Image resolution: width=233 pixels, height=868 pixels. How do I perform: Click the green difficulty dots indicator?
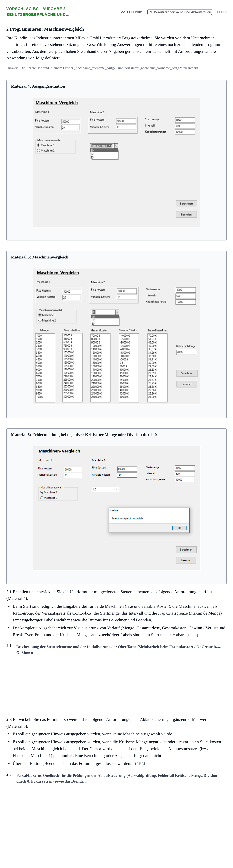tap(222, 12)
